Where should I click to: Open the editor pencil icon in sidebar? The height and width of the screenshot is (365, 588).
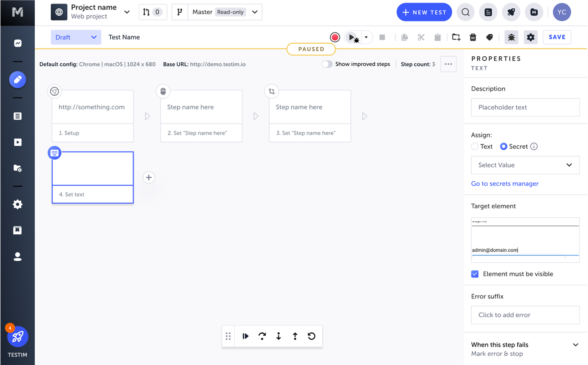click(18, 80)
